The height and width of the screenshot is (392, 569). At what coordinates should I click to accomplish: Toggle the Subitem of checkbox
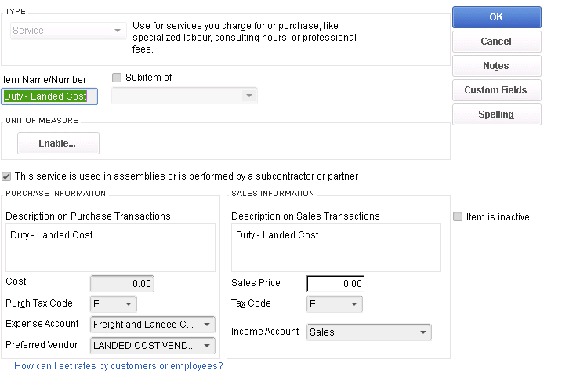coord(118,78)
